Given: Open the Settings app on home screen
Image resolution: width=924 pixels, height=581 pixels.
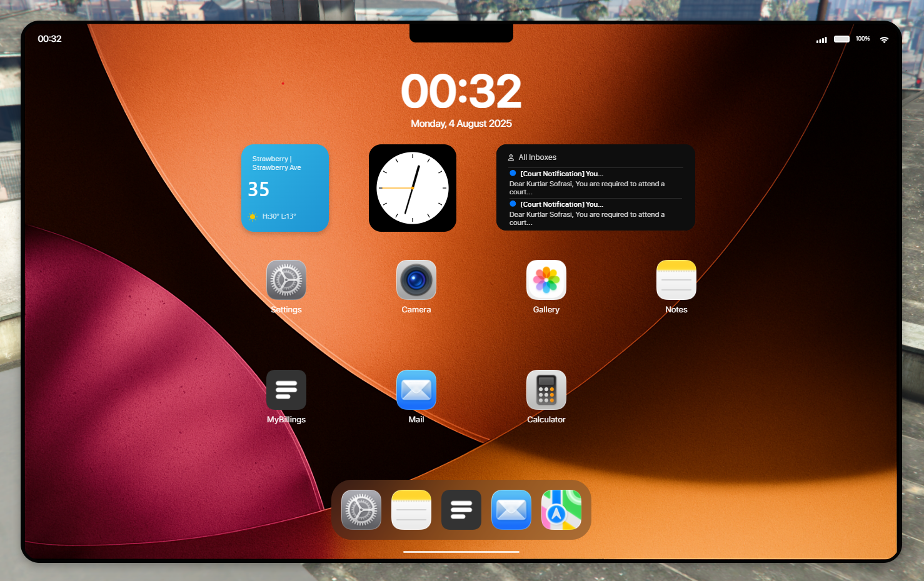Looking at the screenshot, I should click(286, 280).
